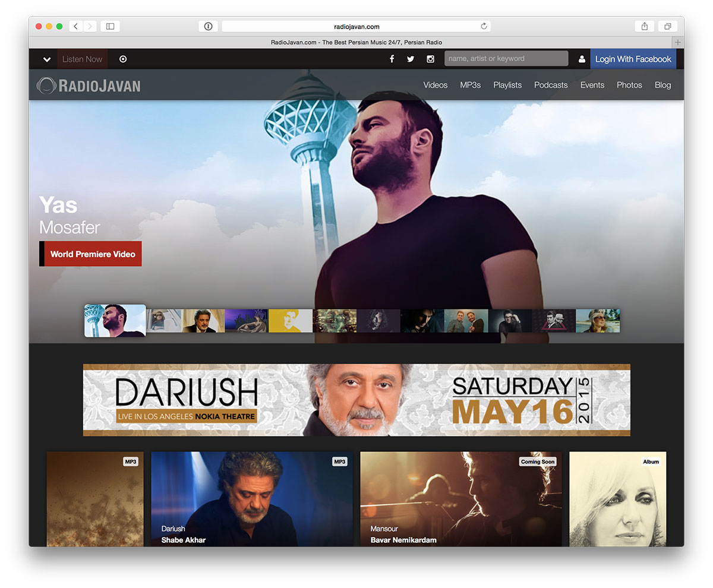713x588 pixels.
Task: Open the Album card with blonde woman
Action: point(618,499)
